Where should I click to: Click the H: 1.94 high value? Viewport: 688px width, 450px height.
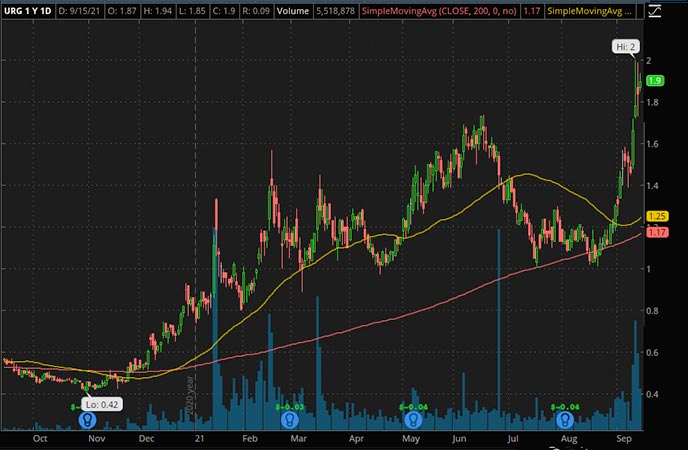tap(158, 11)
